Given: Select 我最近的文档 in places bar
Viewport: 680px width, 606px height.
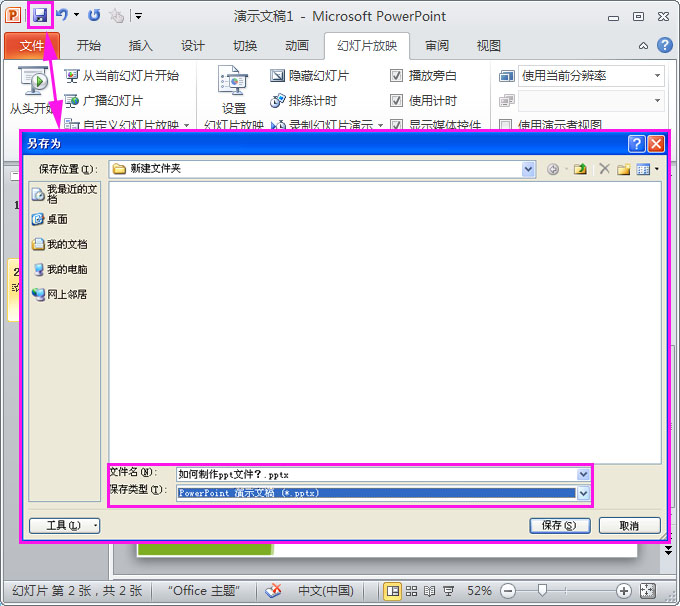Looking at the screenshot, I should point(65,194).
